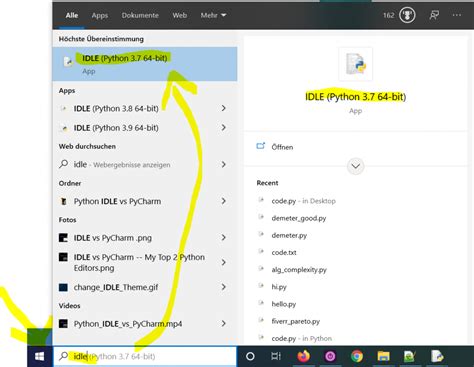Click the file icon beside hello.py
474x367 pixels.
coord(261,303)
